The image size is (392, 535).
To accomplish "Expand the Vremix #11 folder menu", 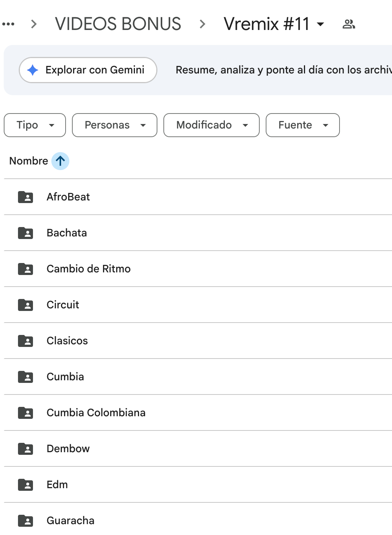I will 320,24.
